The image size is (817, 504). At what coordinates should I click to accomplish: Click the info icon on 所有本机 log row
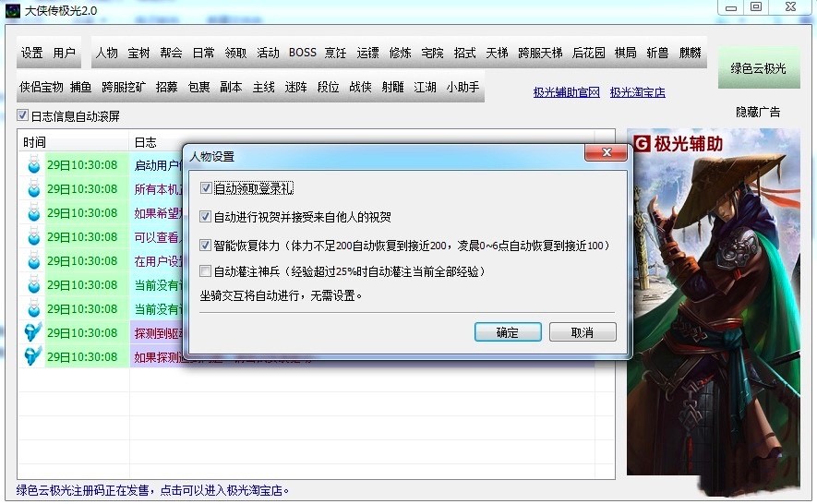34,189
